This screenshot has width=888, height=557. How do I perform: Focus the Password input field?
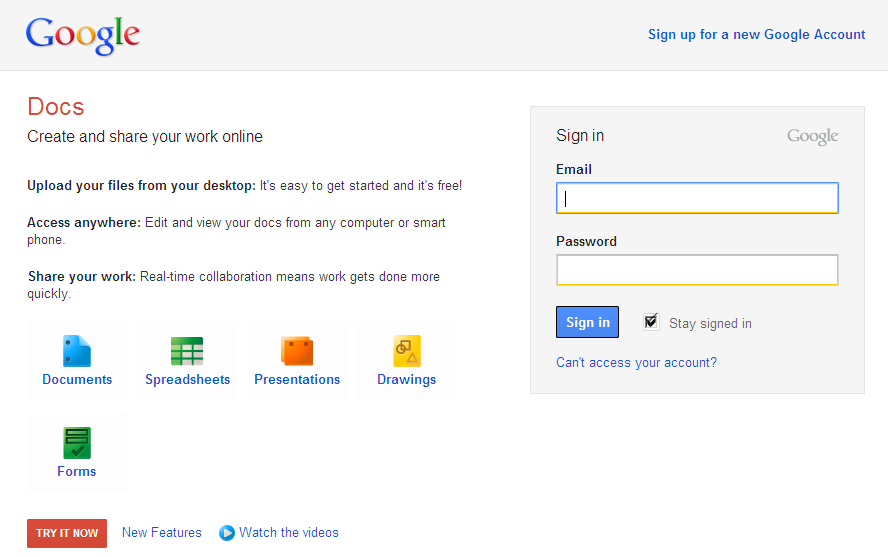click(697, 270)
